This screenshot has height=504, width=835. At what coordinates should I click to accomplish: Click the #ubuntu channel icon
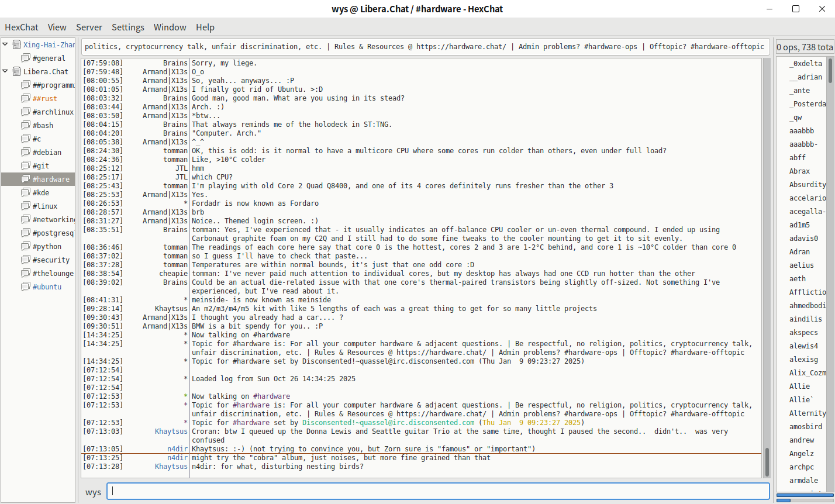coord(26,287)
